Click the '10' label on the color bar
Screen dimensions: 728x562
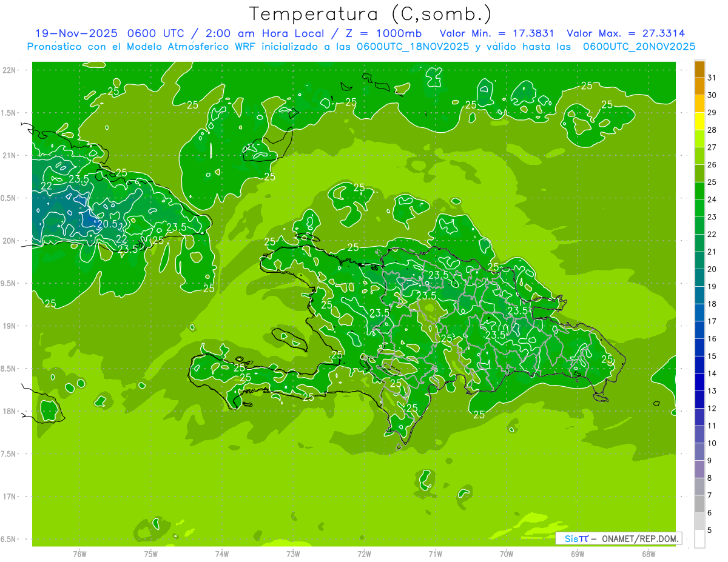pyautogui.click(x=712, y=443)
